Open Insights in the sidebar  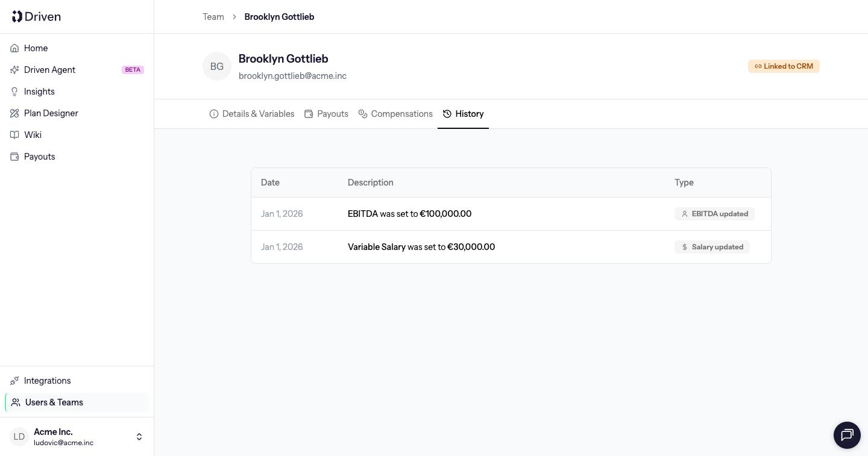tap(77, 92)
